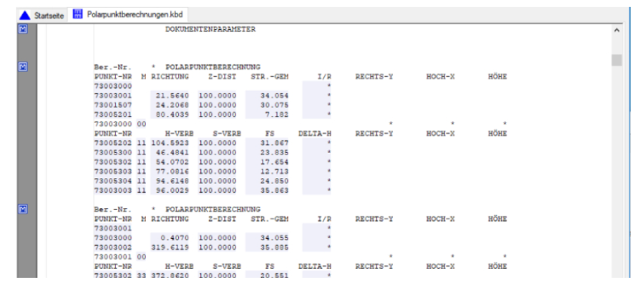
Task: Click the FS value 35.863
Action: click(x=264, y=191)
